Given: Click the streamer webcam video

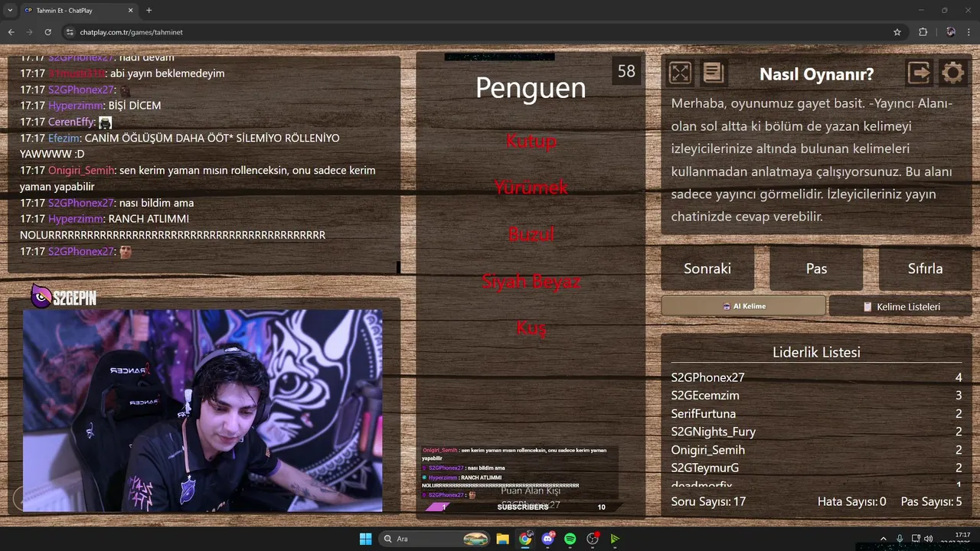Looking at the screenshot, I should click(202, 410).
